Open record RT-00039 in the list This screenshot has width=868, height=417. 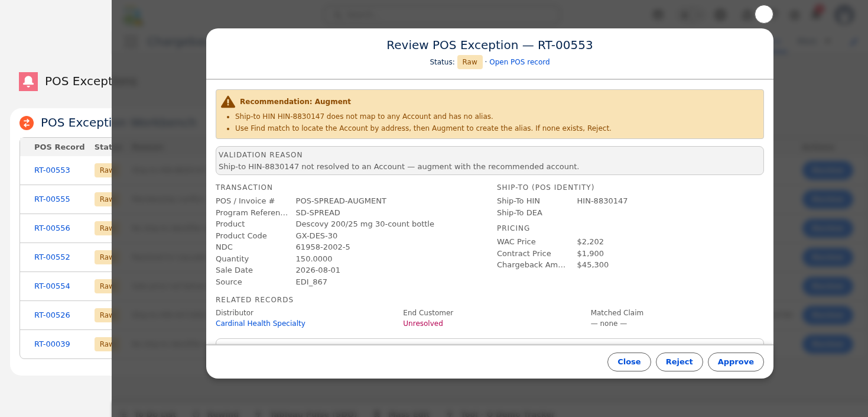tap(52, 344)
